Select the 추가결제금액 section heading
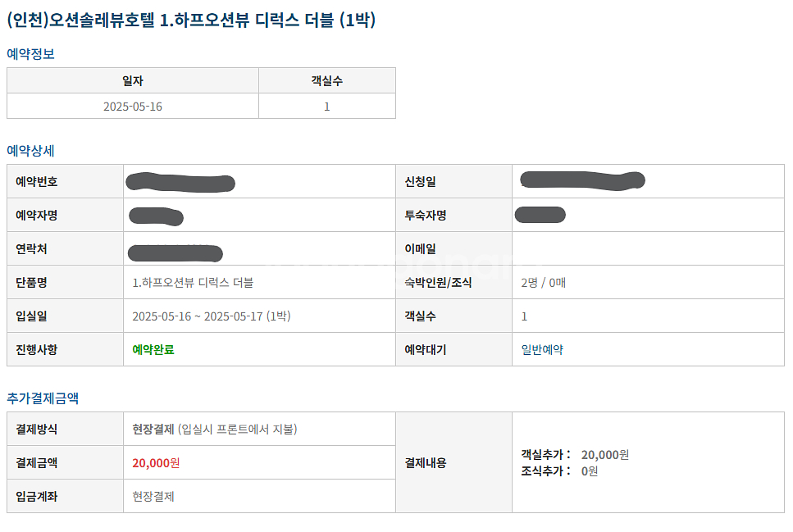The height and width of the screenshot is (532, 793). [x=43, y=398]
